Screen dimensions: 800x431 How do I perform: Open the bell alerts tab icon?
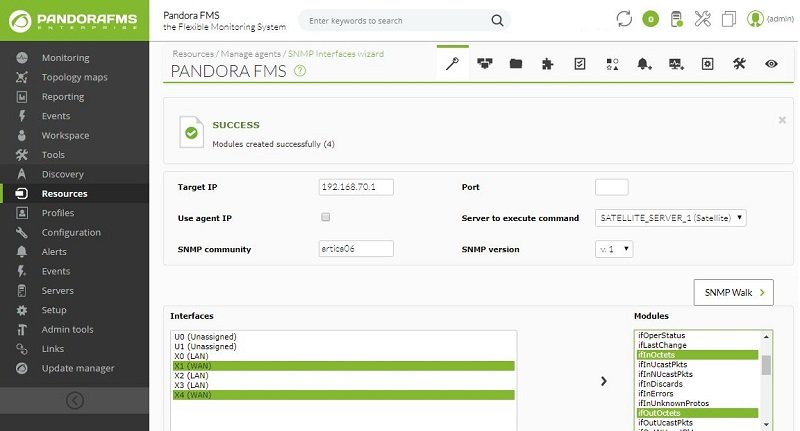point(644,64)
